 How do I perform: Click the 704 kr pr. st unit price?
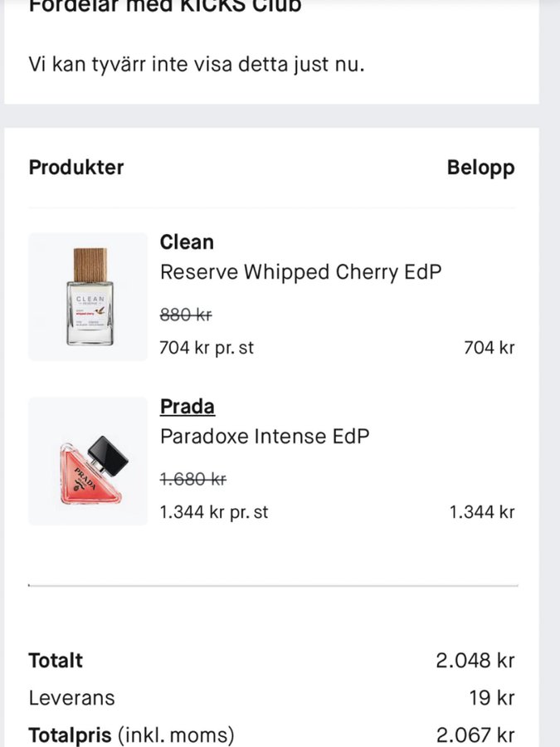tap(207, 348)
